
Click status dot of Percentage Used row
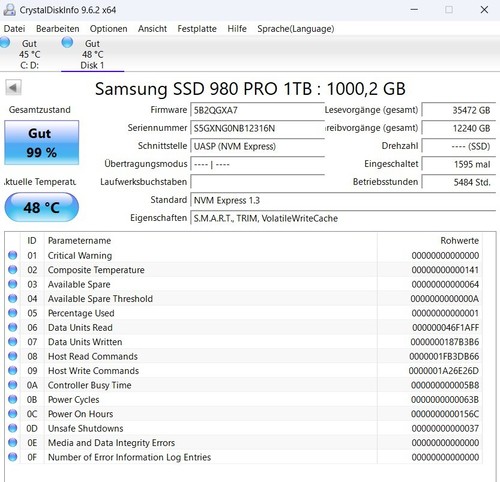click(x=13, y=313)
